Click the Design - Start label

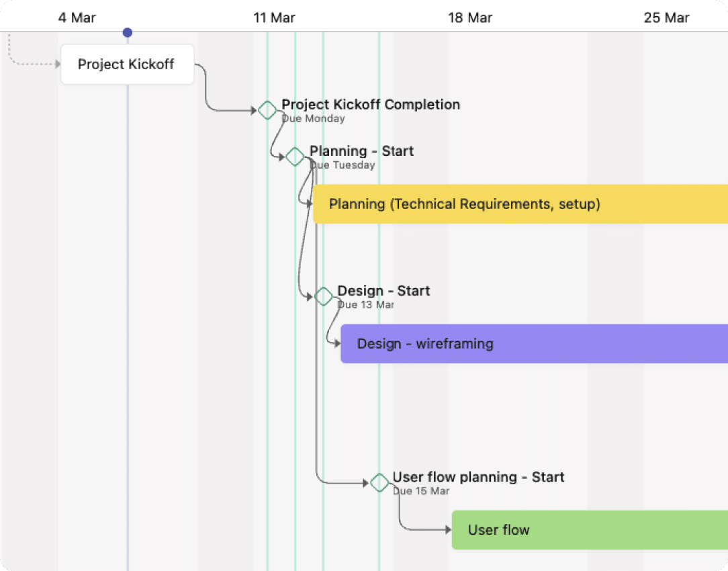coord(383,291)
